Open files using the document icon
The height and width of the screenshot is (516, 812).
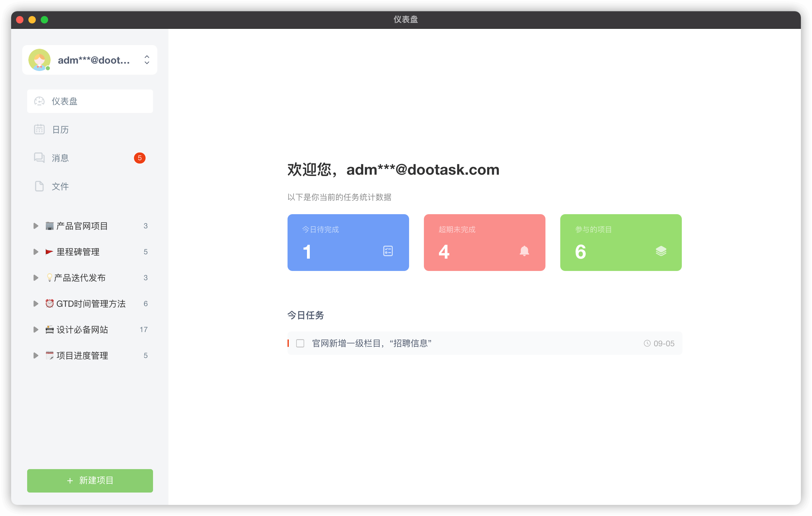[x=39, y=186]
